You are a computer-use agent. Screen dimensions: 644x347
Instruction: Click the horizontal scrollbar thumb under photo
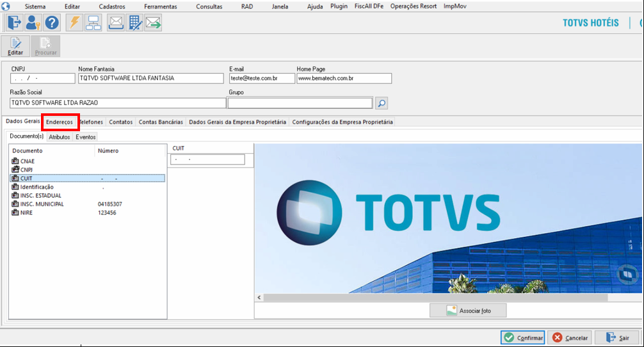coord(435,297)
